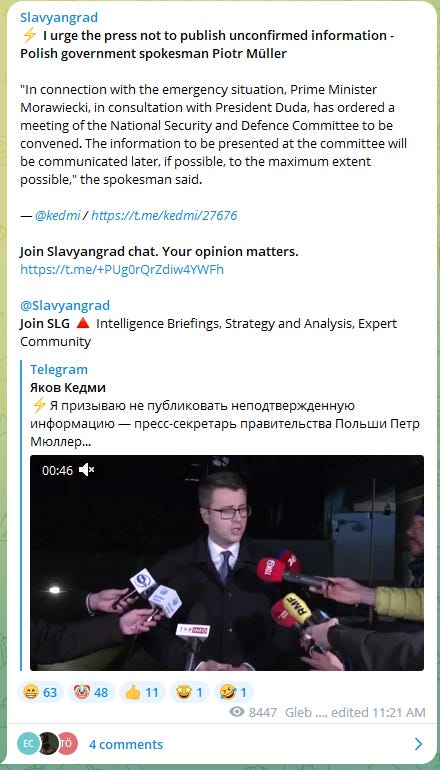
Task: Expand comments with right chevron arrow
Action: pos(418,743)
